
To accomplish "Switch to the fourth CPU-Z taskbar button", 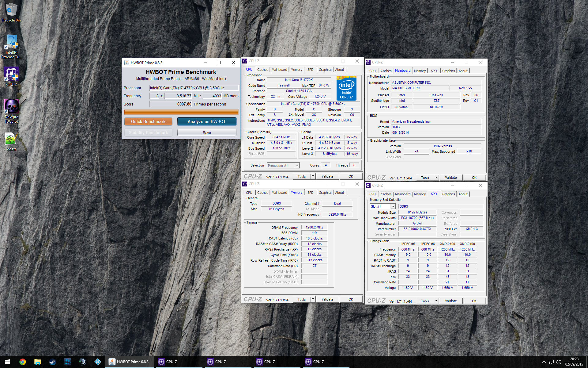I will click(326, 362).
